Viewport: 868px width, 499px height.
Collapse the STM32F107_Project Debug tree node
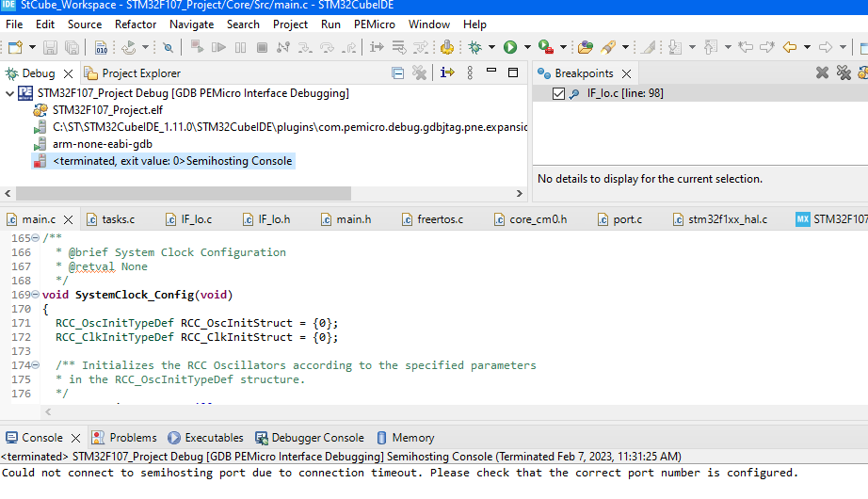pos(9,93)
